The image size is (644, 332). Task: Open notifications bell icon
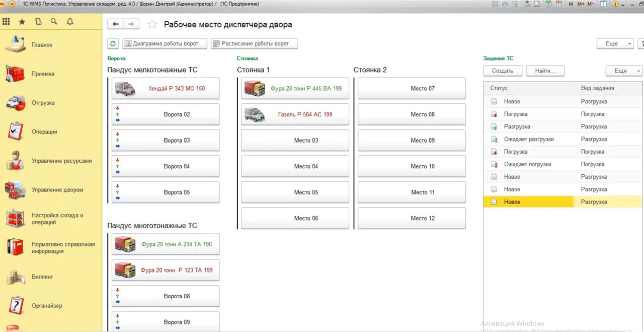pyautogui.click(x=70, y=22)
